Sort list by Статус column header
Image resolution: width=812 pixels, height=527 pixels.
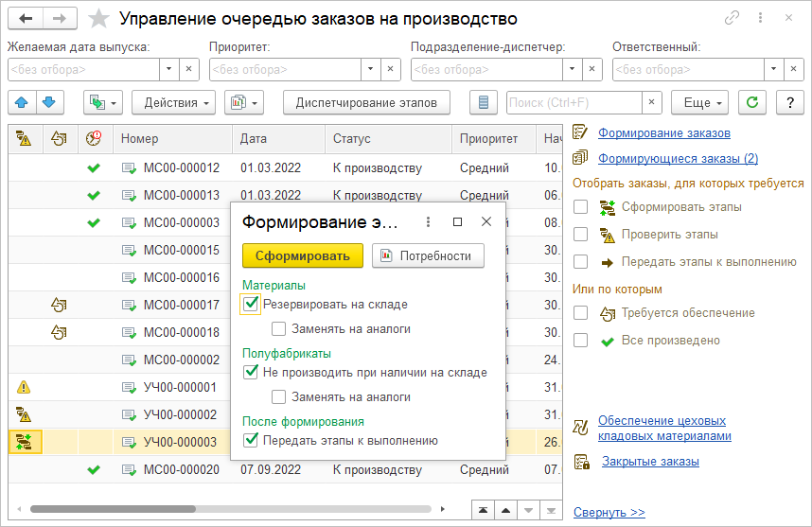tap(388, 138)
